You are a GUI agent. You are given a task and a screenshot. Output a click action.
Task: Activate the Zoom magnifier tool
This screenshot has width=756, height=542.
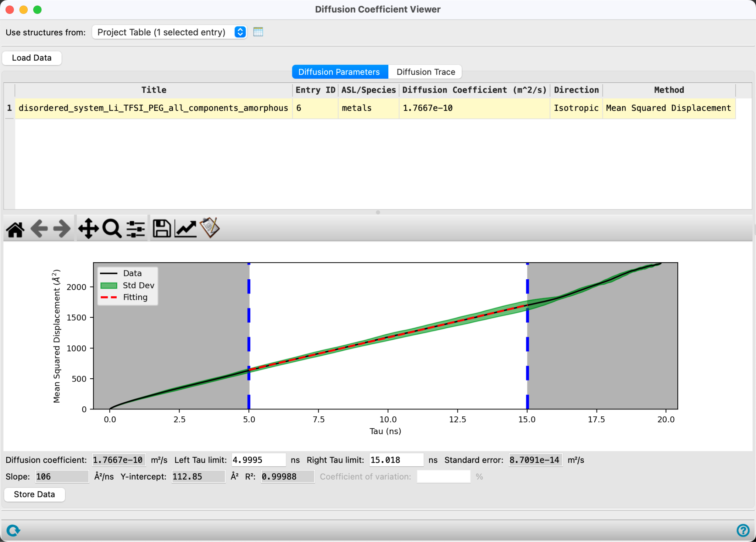[x=112, y=229]
